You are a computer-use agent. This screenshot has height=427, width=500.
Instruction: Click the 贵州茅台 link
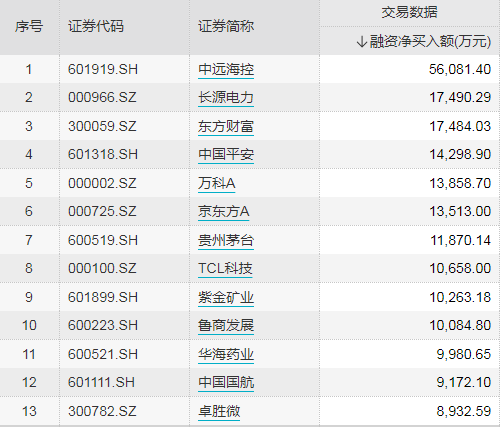coord(226,240)
